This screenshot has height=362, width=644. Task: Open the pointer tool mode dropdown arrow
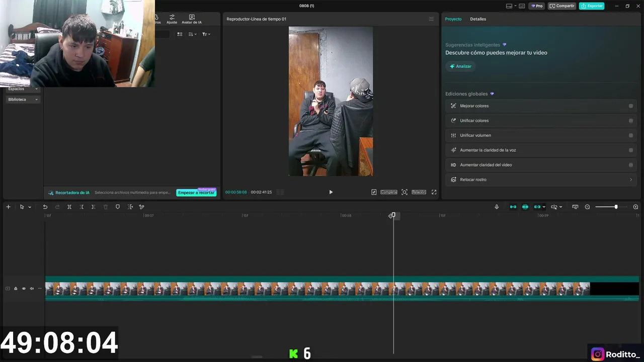pyautogui.click(x=30, y=207)
